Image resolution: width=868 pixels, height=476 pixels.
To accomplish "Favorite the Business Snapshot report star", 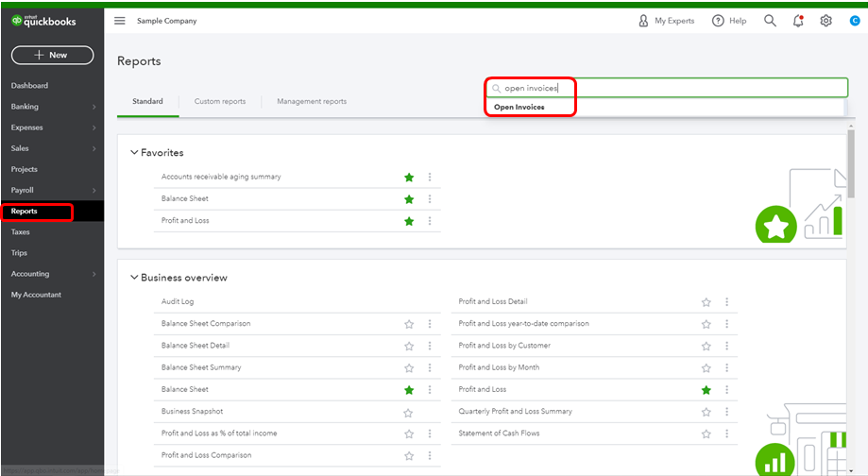I will point(408,413).
